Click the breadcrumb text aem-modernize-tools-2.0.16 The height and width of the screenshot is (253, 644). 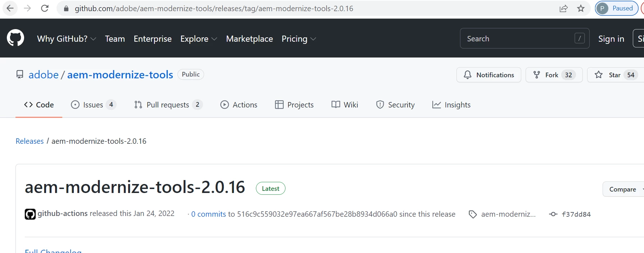pyautogui.click(x=99, y=141)
